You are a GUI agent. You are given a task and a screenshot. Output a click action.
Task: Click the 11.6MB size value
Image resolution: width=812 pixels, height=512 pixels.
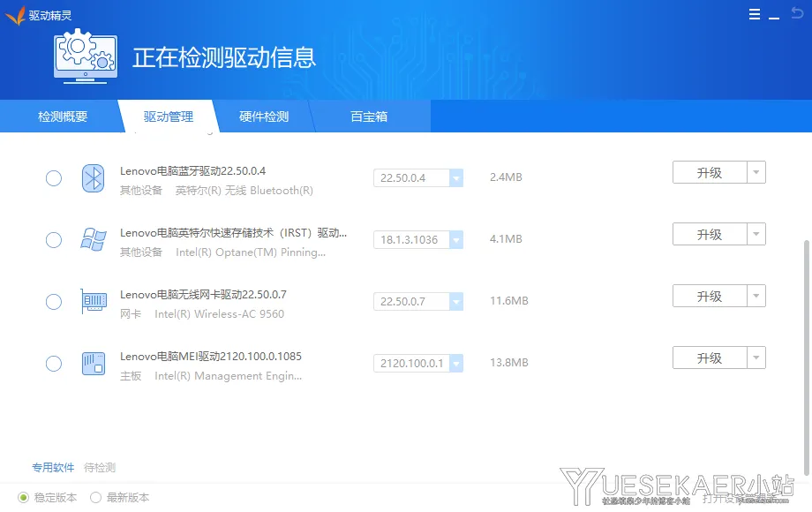click(x=509, y=301)
